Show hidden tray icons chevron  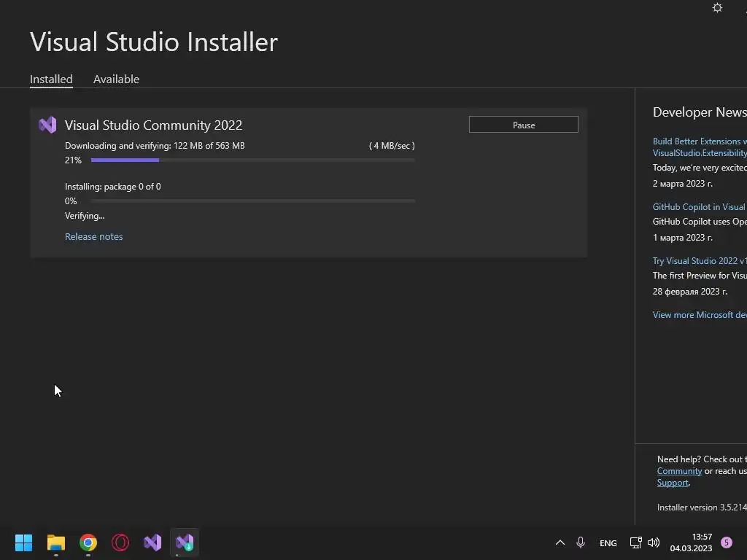[x=560, y=542]
